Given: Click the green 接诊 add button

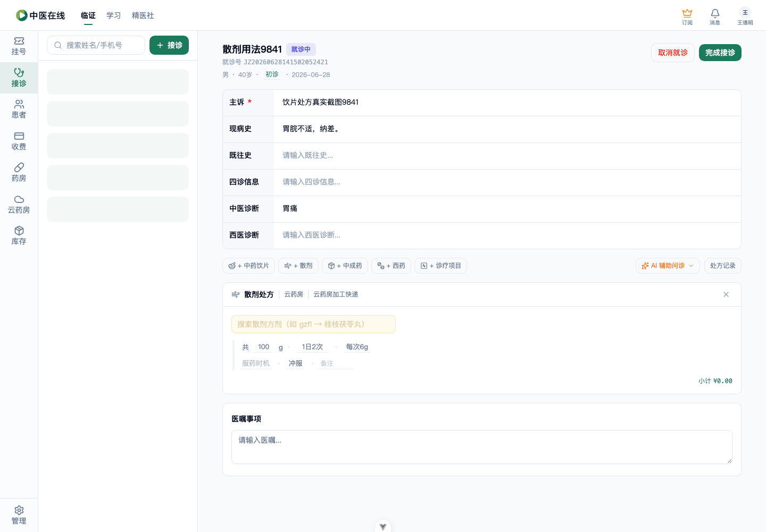Looking at the screenshot, I should click(x=169, y=45).
